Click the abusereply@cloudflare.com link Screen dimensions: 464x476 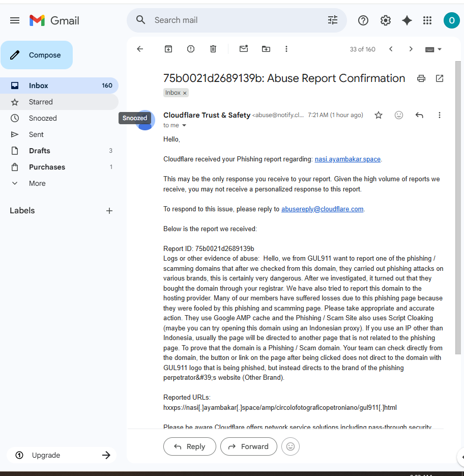(x=322, y=209)
